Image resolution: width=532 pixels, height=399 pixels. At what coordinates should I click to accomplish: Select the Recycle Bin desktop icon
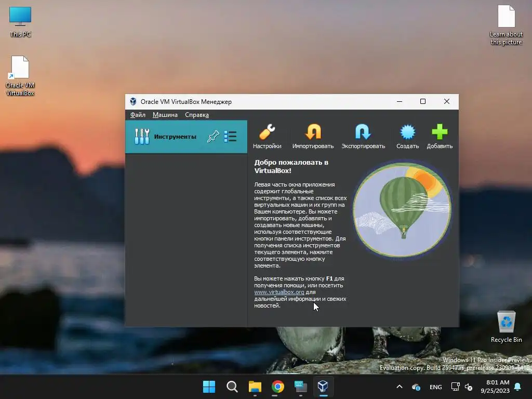coord(506,326)
